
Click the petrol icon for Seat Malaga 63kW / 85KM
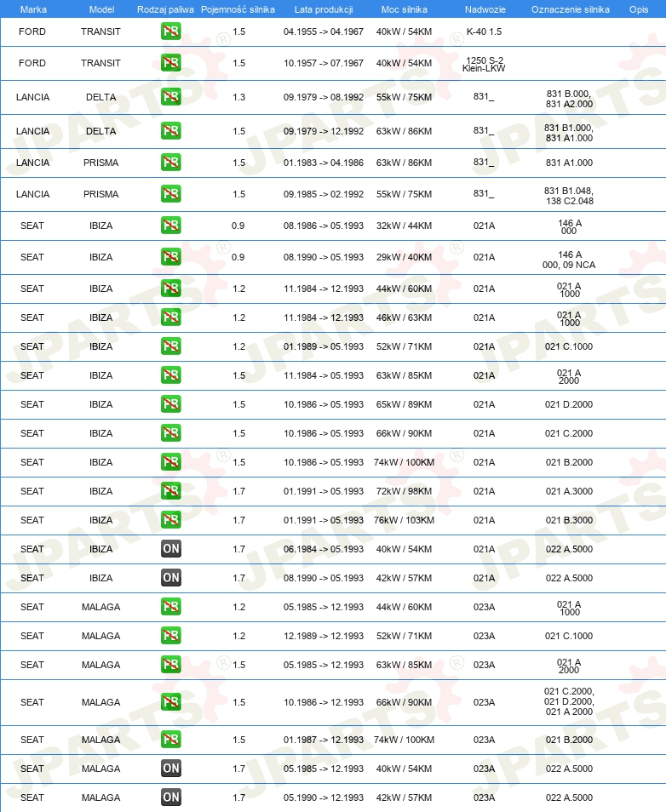(170, 665)
